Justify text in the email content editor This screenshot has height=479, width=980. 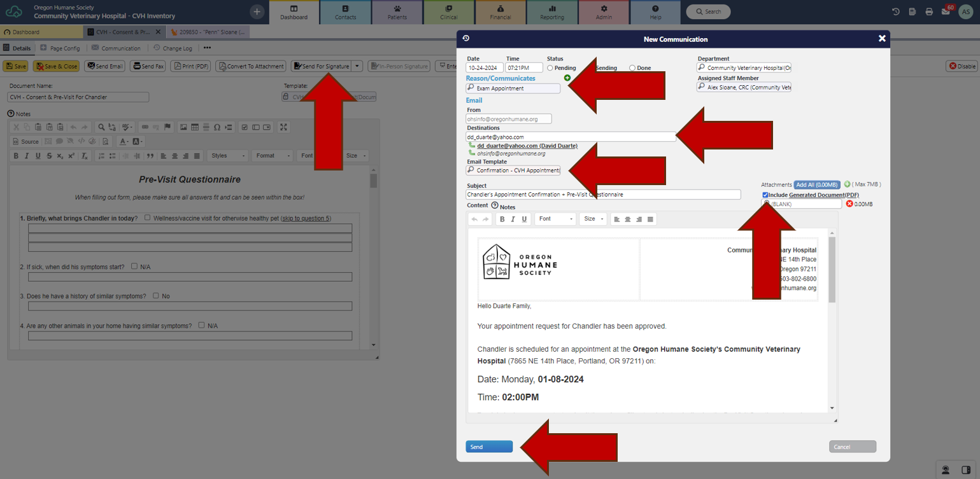pyautogui.click(x=650, y=219)
